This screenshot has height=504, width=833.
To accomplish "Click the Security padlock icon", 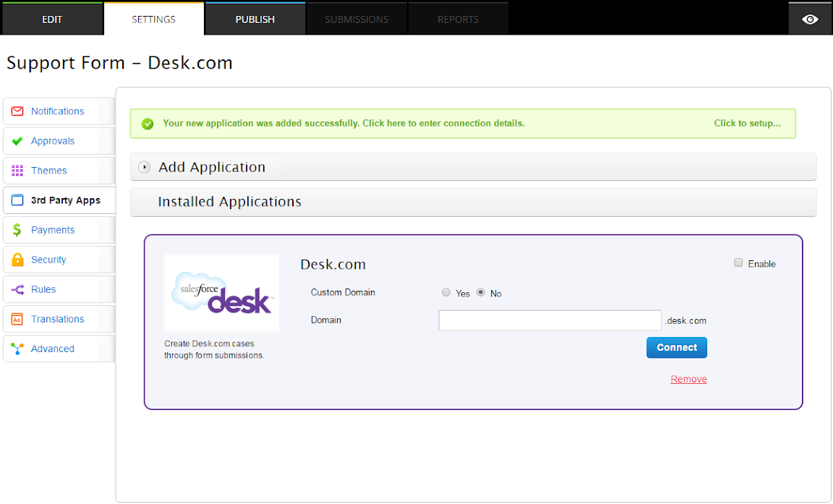I will click(17, 260).
